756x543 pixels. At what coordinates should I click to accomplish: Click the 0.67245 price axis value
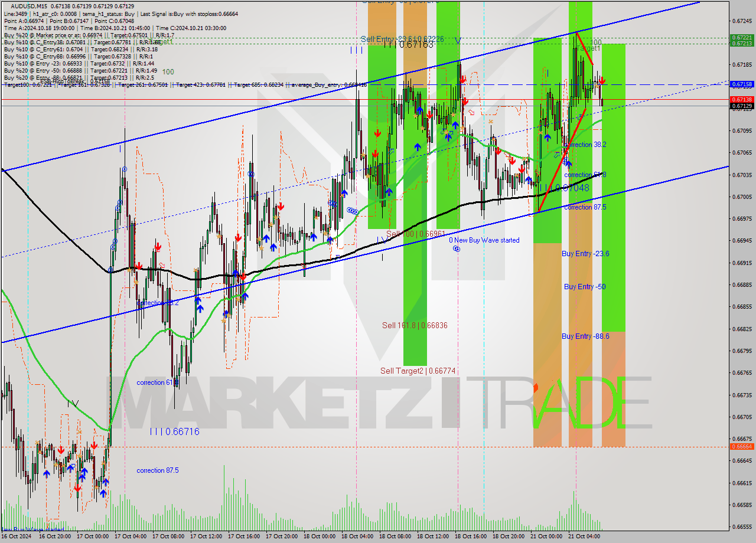click(x=741, y=21)
